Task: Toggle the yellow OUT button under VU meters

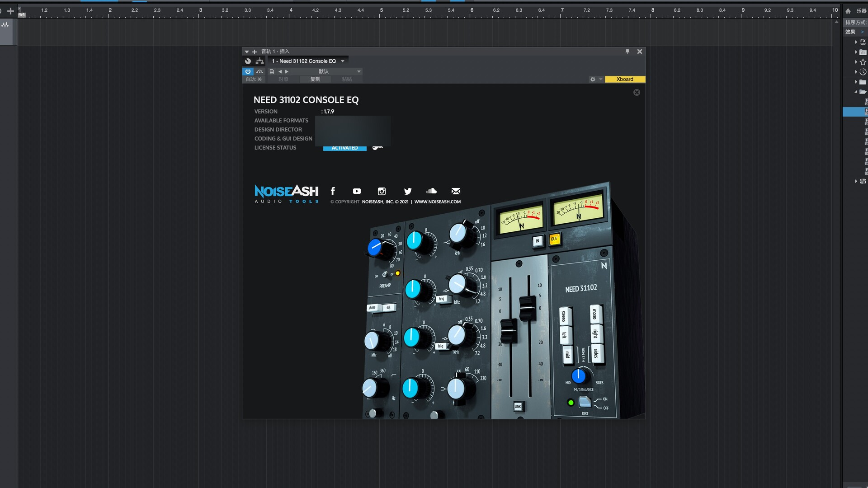Action: point(554,239)
